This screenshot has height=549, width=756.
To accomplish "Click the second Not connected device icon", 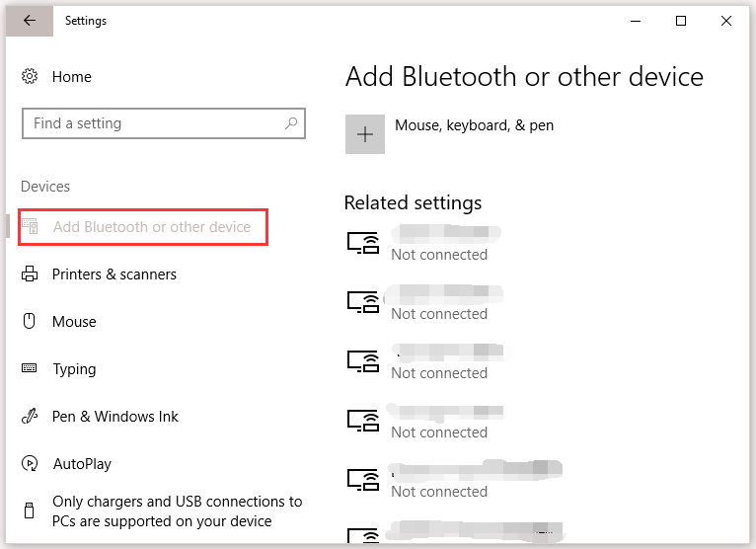I will pyautogui.click(x=363, y=302).
